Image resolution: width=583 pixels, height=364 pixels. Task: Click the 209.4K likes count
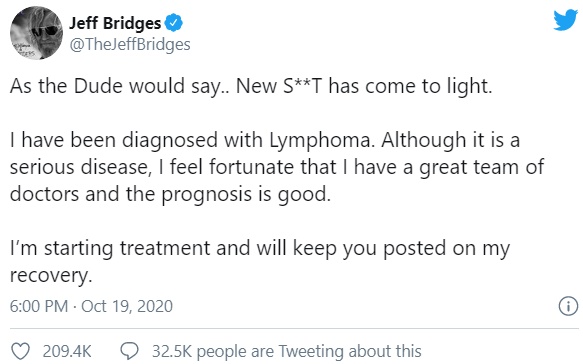(67, 351)
